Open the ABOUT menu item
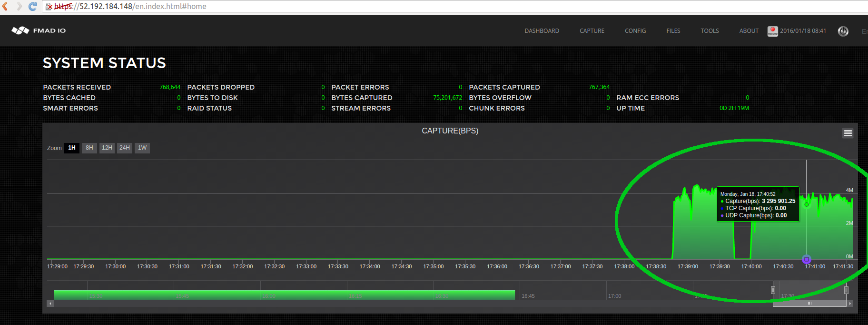 tap(749, 30)
